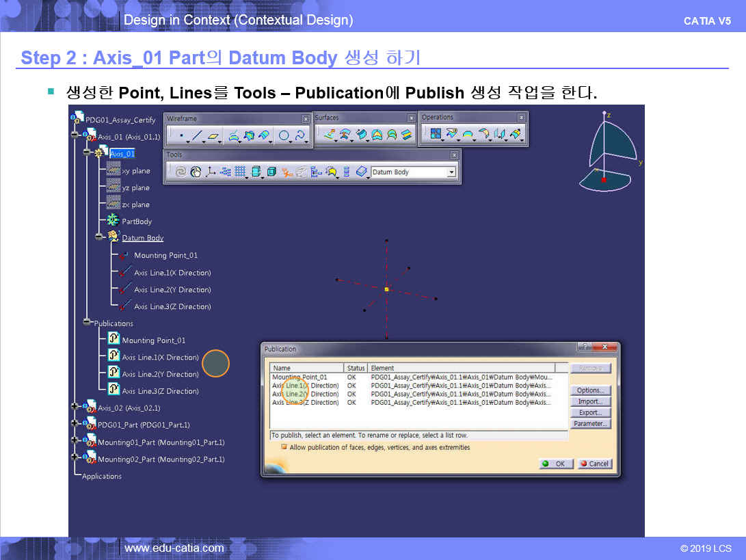Click the grid icon in Tools toolbar

240,172
